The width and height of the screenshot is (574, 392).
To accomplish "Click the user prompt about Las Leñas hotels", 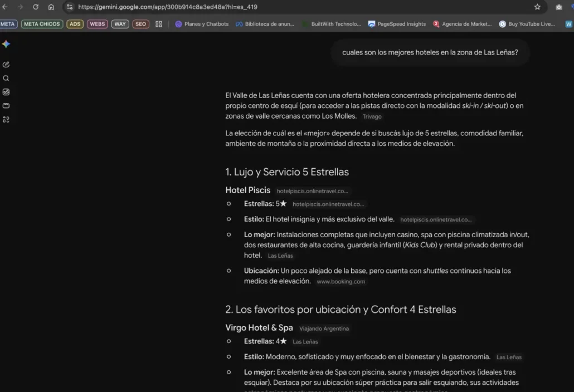I will click(430, 52).
